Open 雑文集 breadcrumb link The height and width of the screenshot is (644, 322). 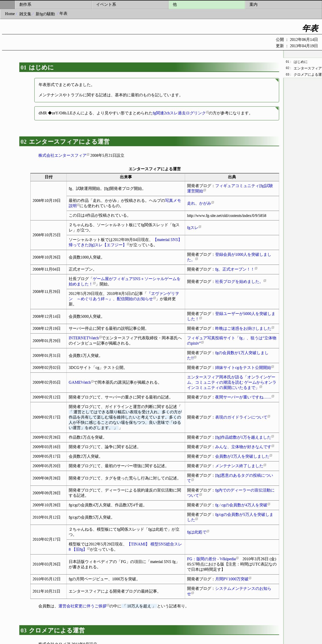(x=25, y=14)
